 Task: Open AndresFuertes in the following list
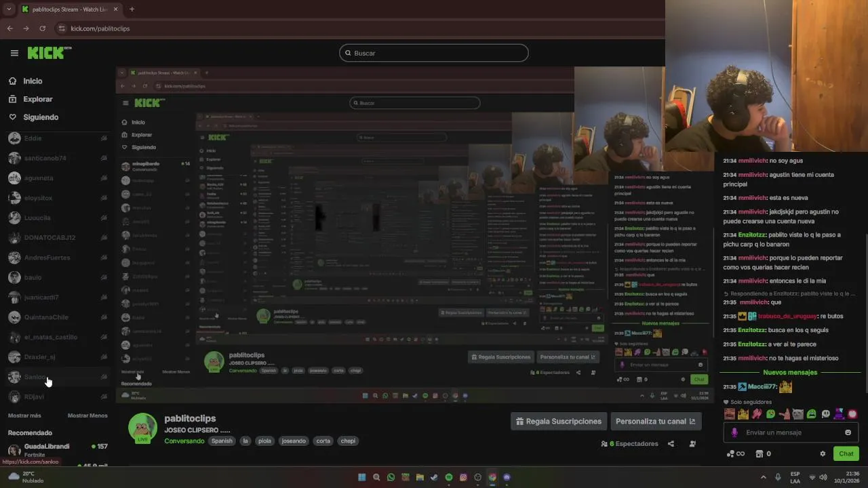point(58,258)
